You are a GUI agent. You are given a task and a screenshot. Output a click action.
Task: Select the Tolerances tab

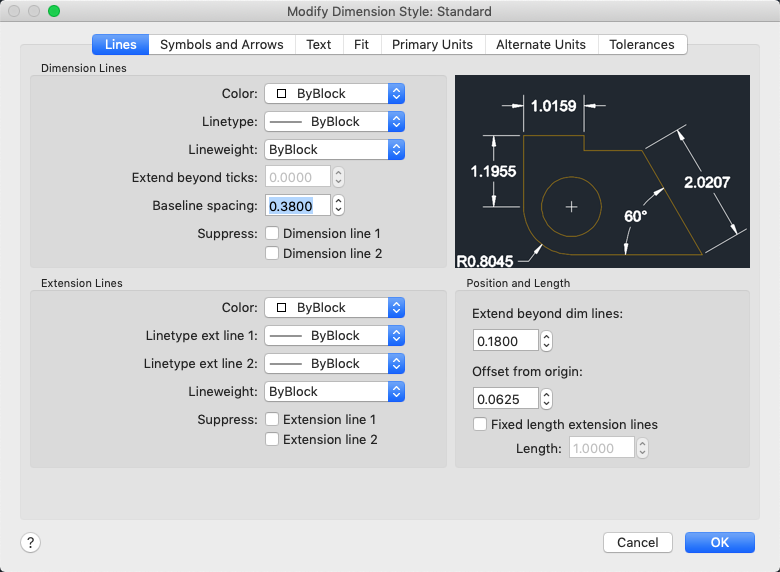642,45
